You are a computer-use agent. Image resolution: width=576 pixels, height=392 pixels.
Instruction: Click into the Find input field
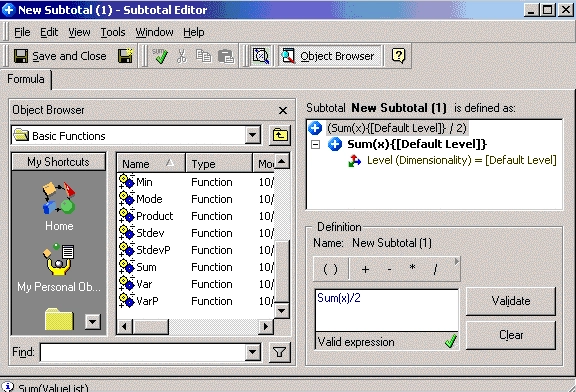pos(143,352)
